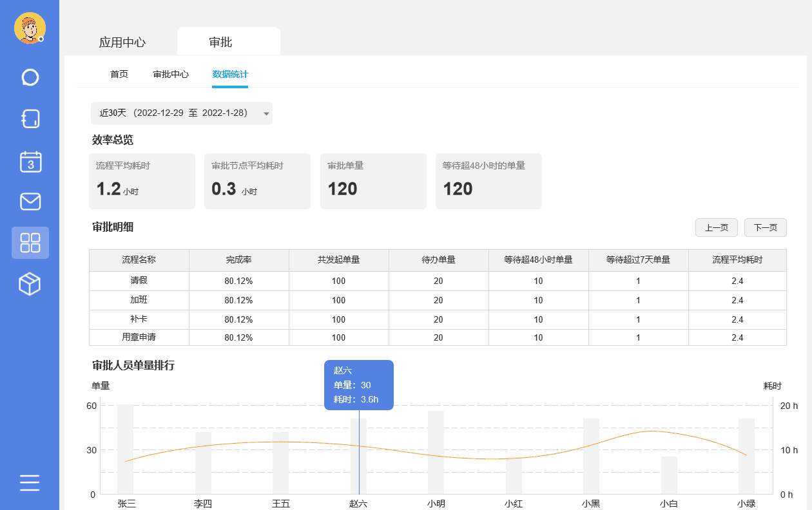Viewport: 812px width, 510px height.
Task: Click the 小明 bar in chart
Action: click(x=436, y=453)
